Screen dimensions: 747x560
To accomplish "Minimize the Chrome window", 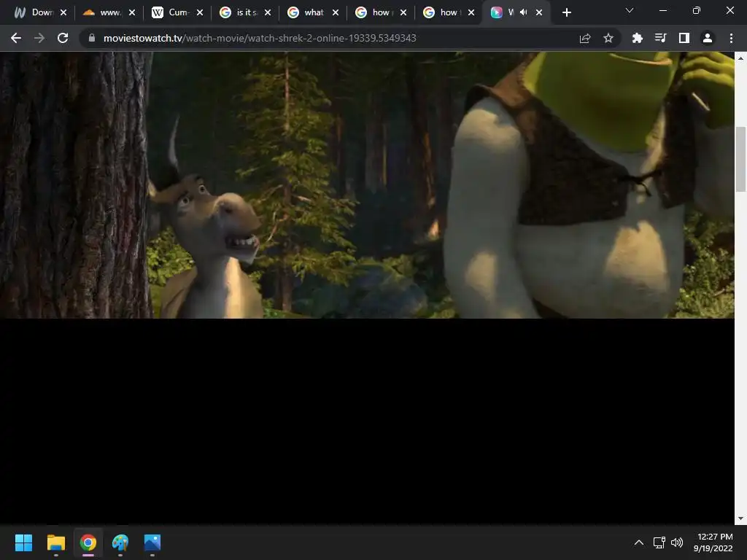I will point(662,10).
